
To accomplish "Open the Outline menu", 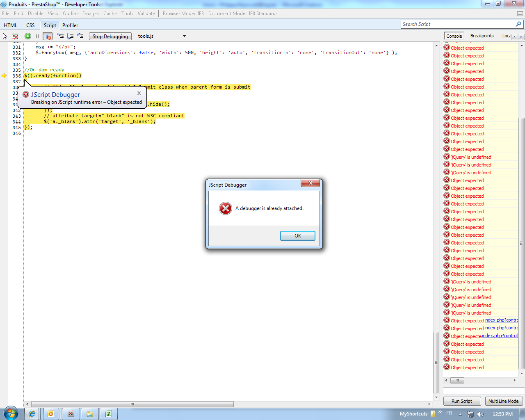I will click(x=71, y=14).
